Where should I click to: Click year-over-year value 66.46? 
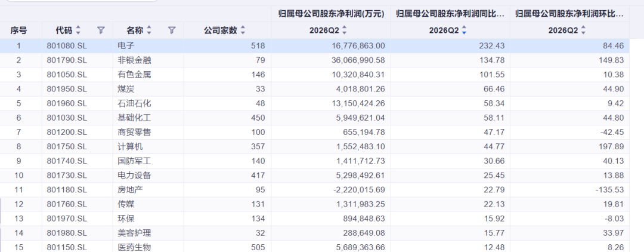coord(495,89)
